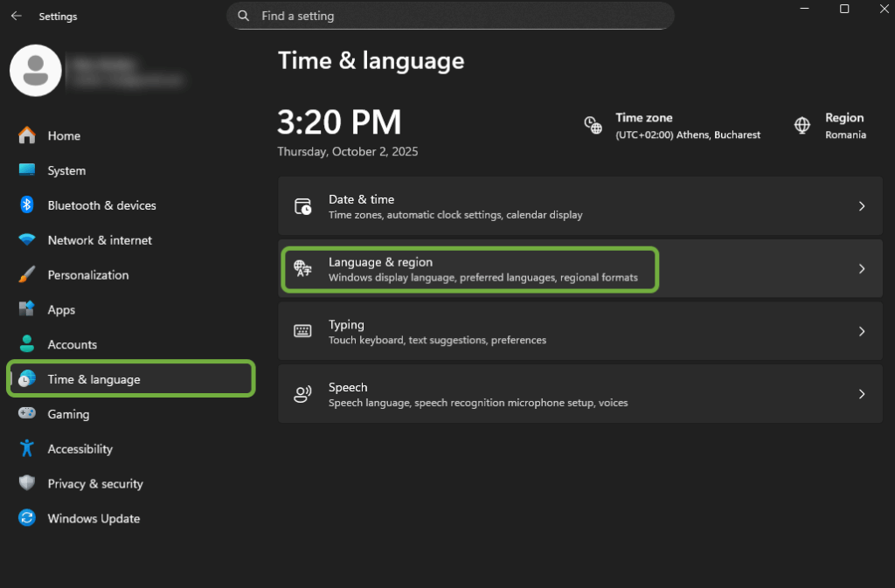
Task: Click the Gaming controller icon
Action: [27, 414]
